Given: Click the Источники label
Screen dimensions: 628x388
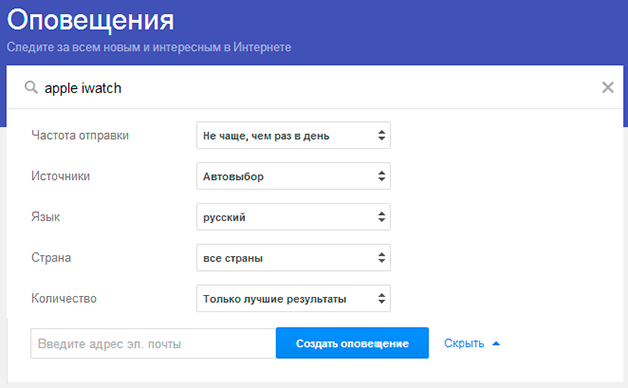Looking at the screenshot, I should [60, 176].
